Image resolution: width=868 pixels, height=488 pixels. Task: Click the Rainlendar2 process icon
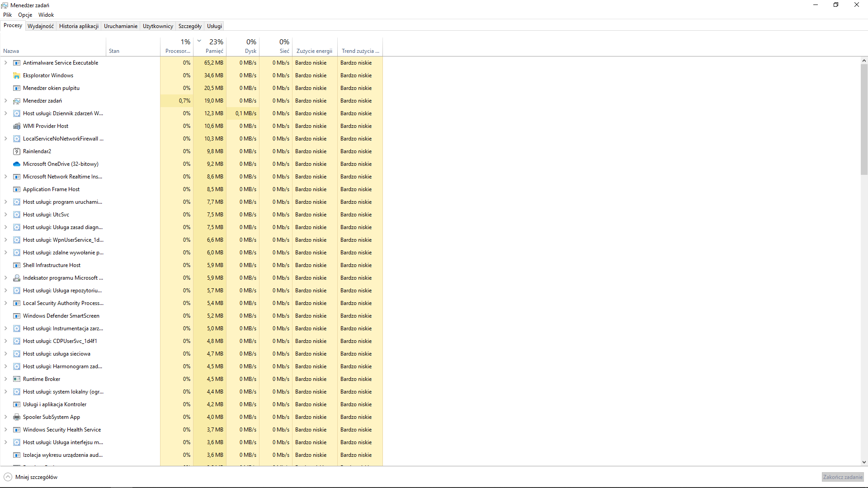[x=17, y=151]
